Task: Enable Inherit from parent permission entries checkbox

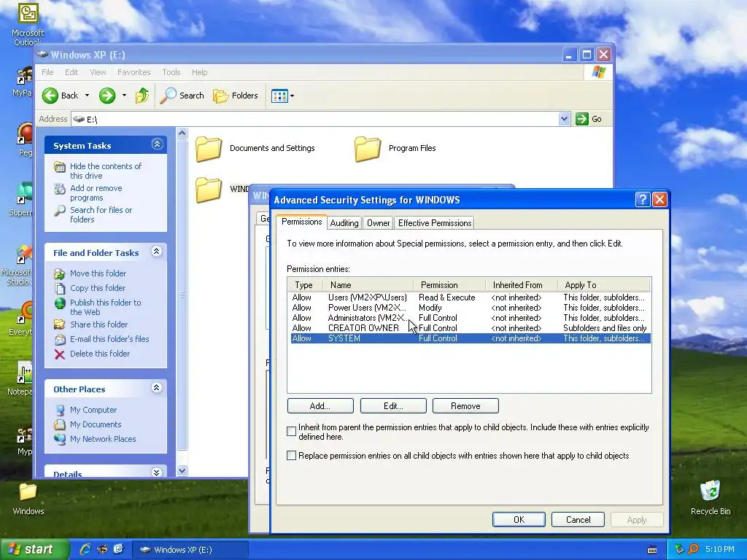Action: 292,432
